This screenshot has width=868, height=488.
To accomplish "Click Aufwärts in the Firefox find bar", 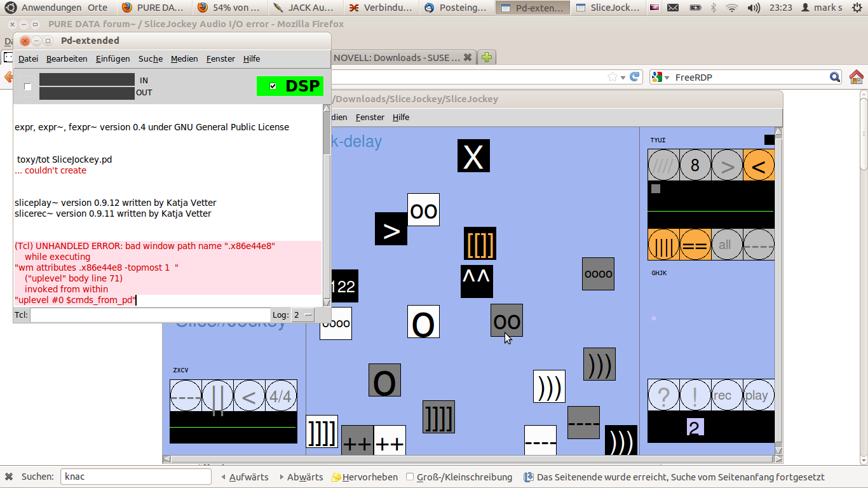I will [x=245, y=477].
